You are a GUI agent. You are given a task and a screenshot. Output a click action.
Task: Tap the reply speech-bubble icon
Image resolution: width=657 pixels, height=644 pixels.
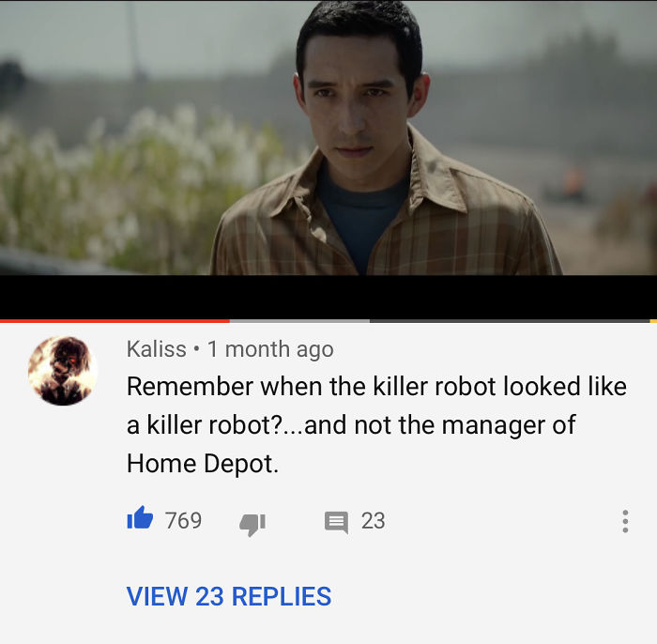coord(336,523)
